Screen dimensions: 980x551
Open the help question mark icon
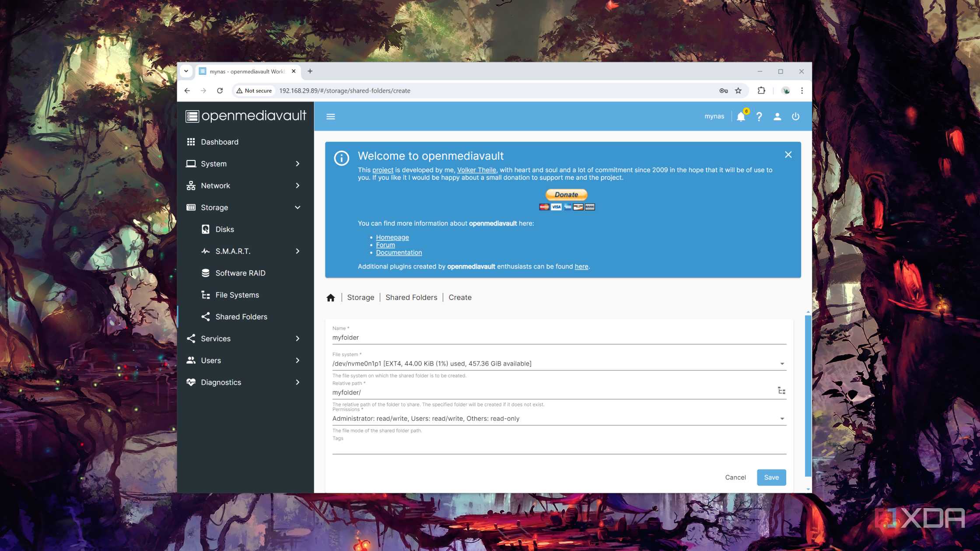759,116
